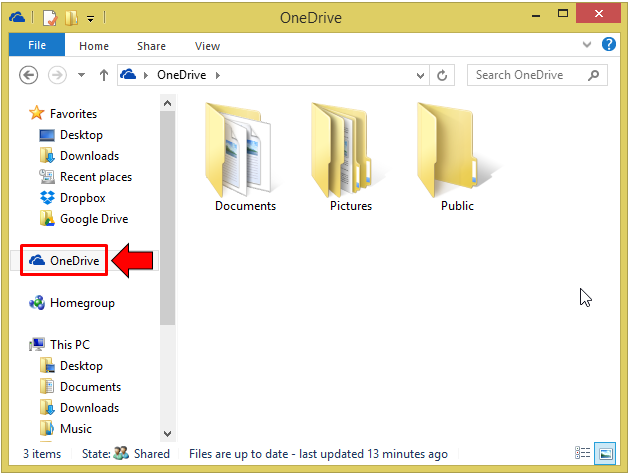Click the New folder icon in quick access toolbar
Image resolution: width=630 pixels, height=474 pixels.
click(71, 18)
